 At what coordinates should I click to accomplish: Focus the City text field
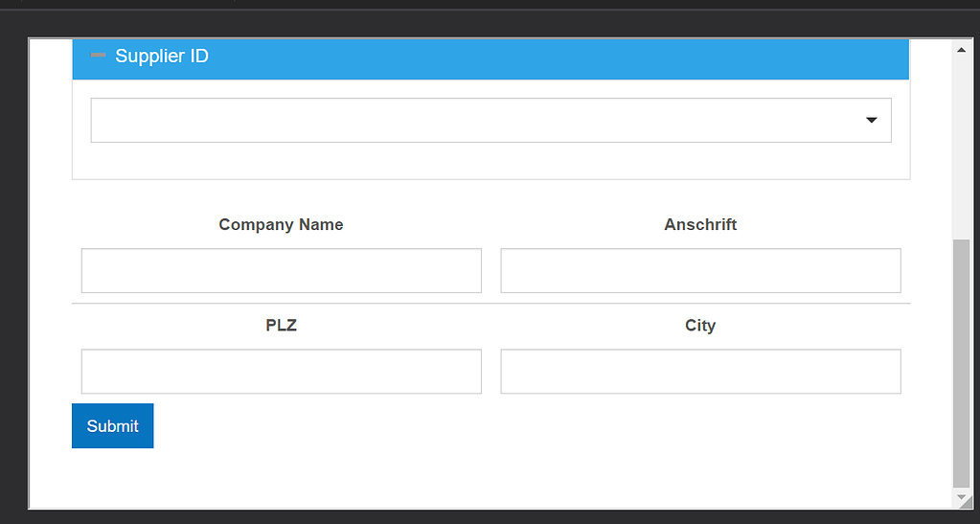click(x=700, y=372)
